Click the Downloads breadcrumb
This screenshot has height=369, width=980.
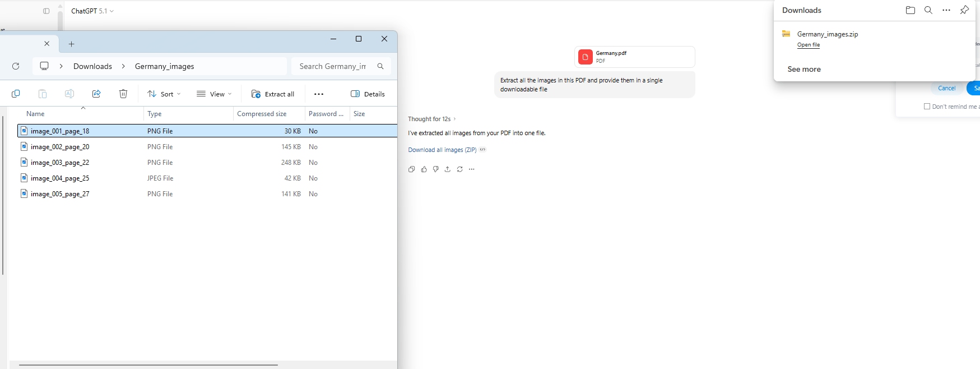(92, 66)
